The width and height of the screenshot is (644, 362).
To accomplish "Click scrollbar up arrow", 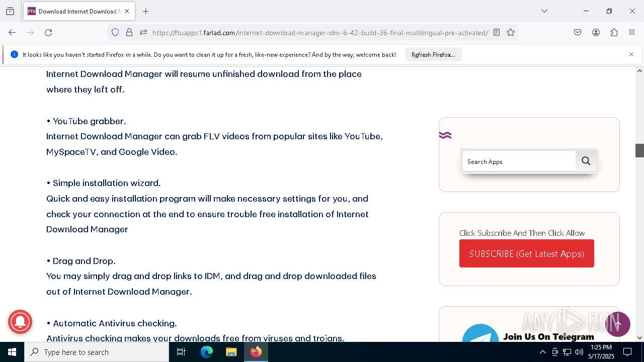I will point(639,71).
